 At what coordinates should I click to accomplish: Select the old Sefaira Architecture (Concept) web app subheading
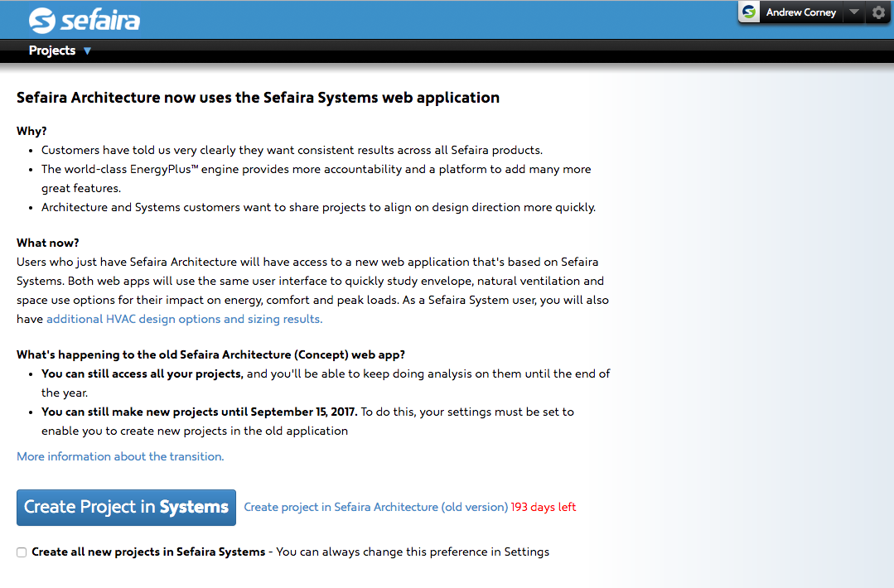pos(211,354)
